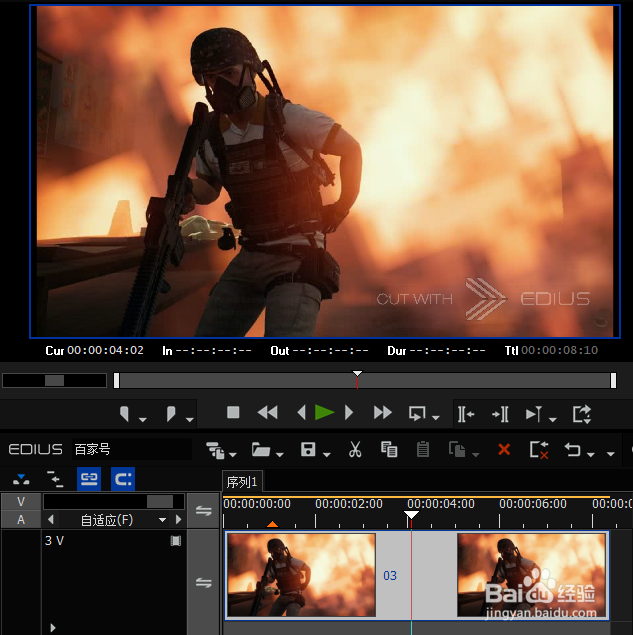Start playback with the green Play button

point(324,413)
